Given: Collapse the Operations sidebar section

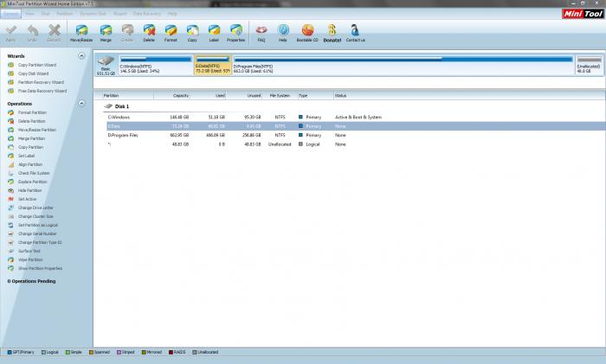Looking at the screenshot, I should pos(81,104).
